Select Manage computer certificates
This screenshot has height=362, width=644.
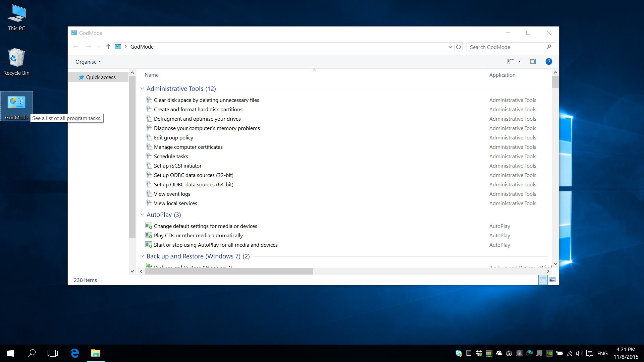[188, 147]
